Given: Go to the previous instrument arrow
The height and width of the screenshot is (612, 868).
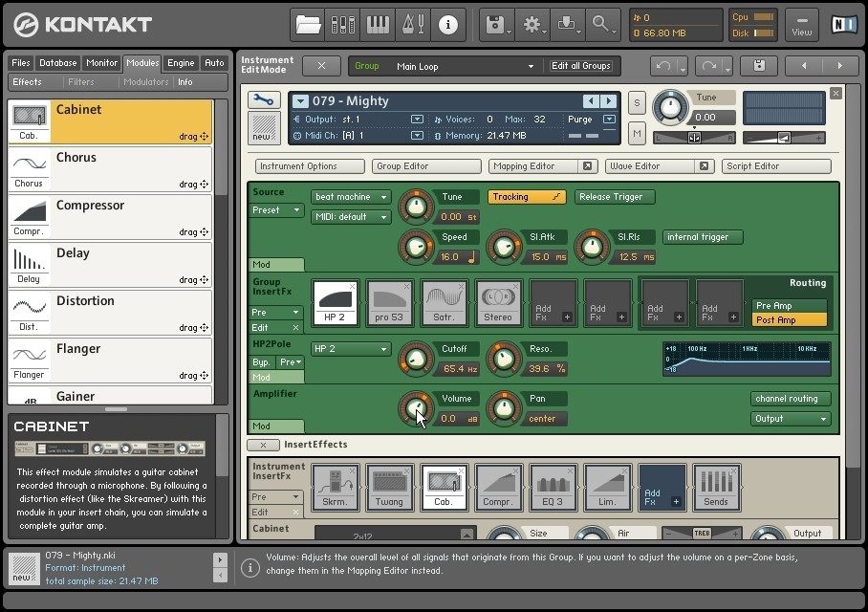Looking at the screenshot, I should coord(804,66).
